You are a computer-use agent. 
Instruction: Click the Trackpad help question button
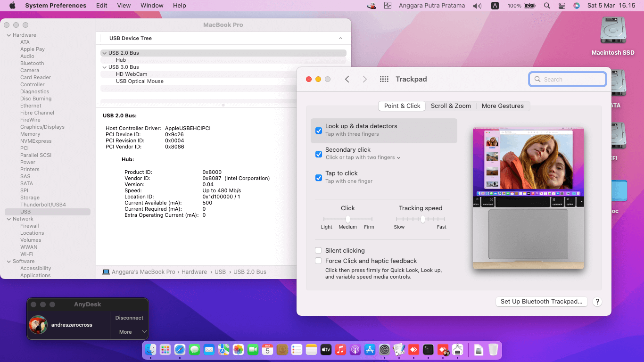tap(597, 302)
